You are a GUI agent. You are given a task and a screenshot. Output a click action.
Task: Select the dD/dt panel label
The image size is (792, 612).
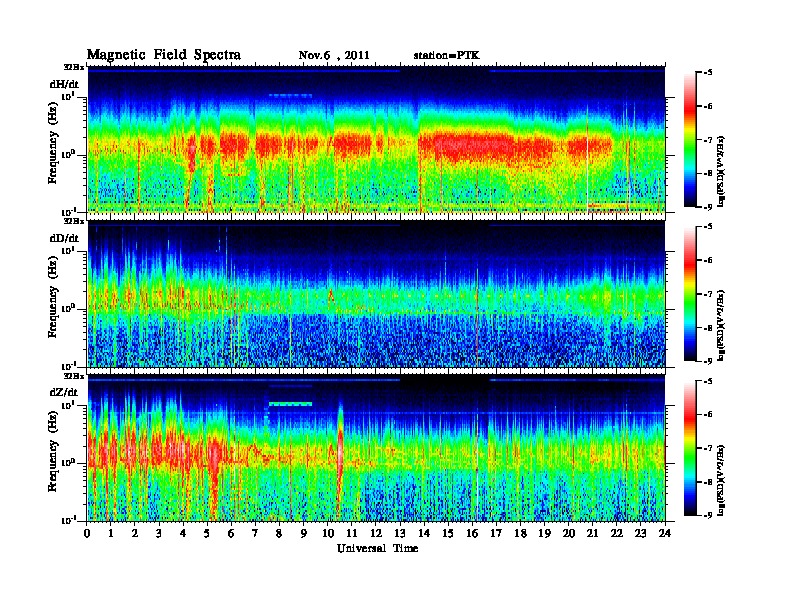64,238
